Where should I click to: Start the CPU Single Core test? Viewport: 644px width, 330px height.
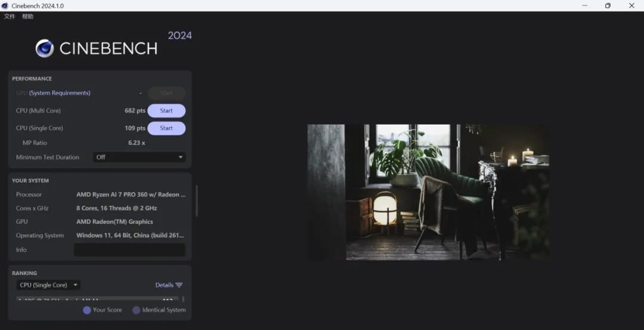166,128
